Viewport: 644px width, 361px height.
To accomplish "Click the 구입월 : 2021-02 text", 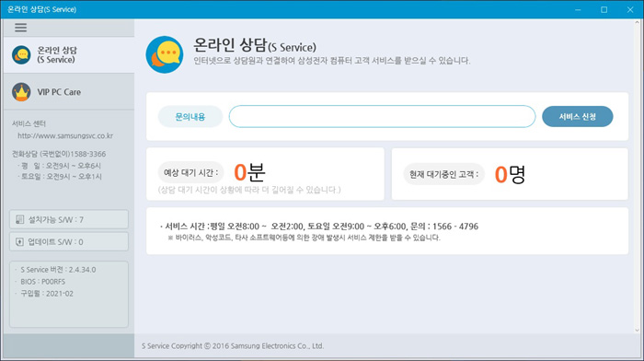I will point(47,294).
